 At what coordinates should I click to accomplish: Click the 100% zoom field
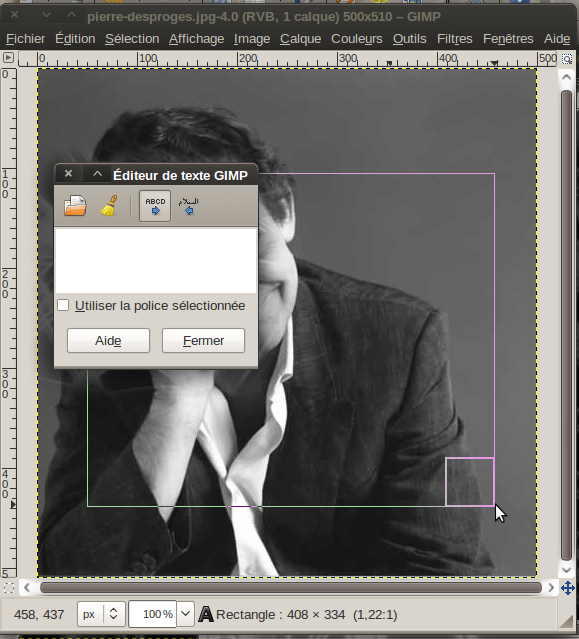click(152, 614)
